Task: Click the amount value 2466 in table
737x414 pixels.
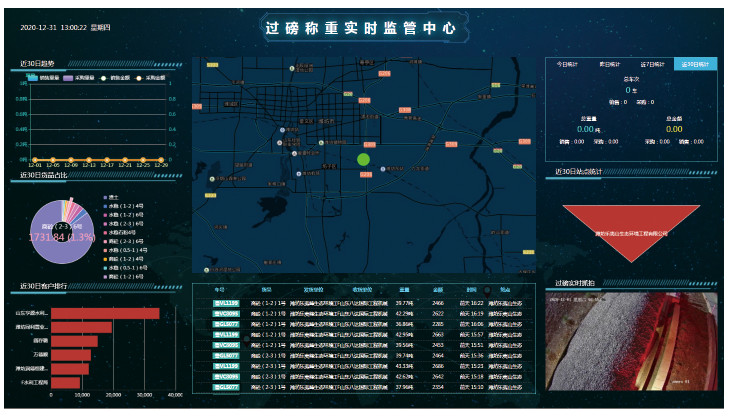Action: pyautogui.click(x=438, y=304)
